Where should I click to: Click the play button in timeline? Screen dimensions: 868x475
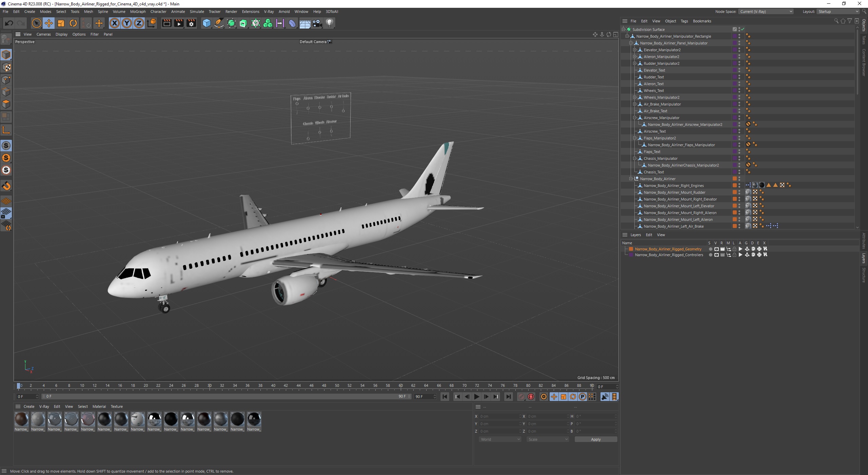(x=477, y=397)
